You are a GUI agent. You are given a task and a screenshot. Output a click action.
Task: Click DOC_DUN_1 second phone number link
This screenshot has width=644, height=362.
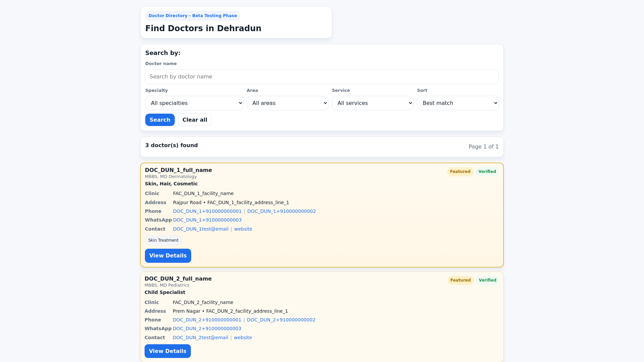281,212
